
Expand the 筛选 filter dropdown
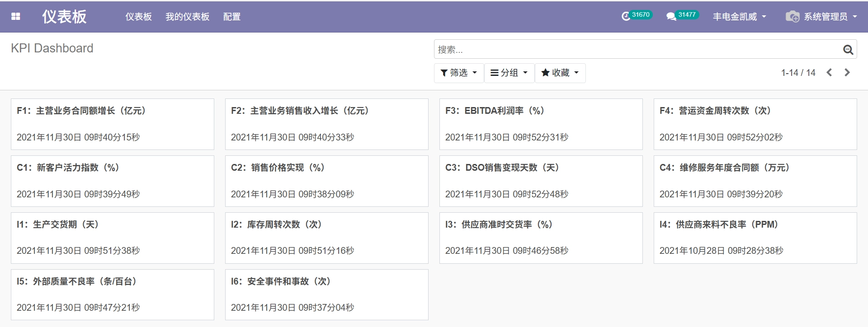(x=459, y=73)
